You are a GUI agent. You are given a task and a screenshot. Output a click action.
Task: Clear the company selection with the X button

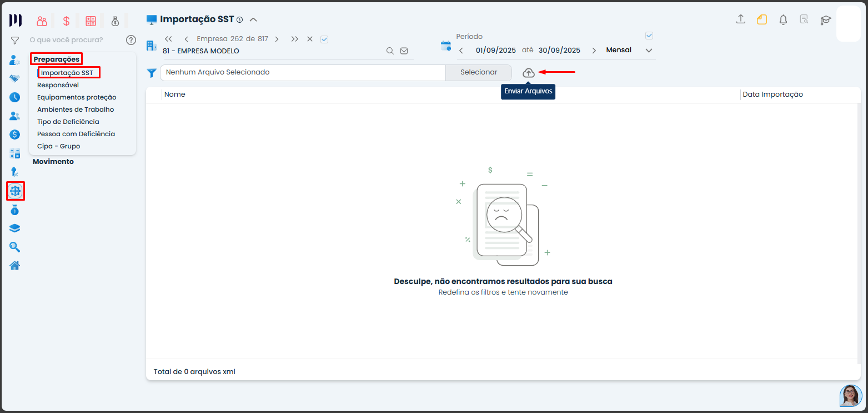310,39
